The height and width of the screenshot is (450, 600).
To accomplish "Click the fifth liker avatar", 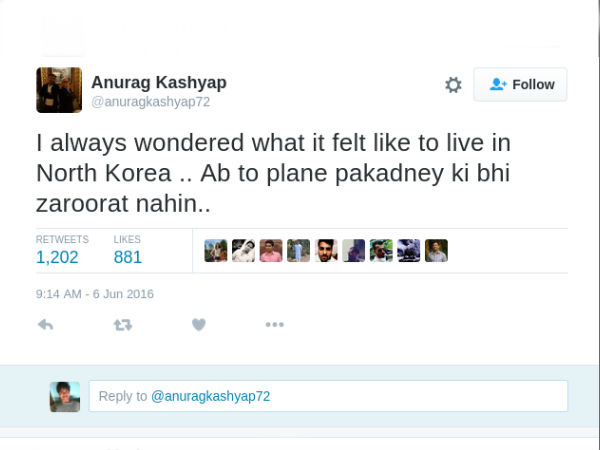I will tap(326, 251).
